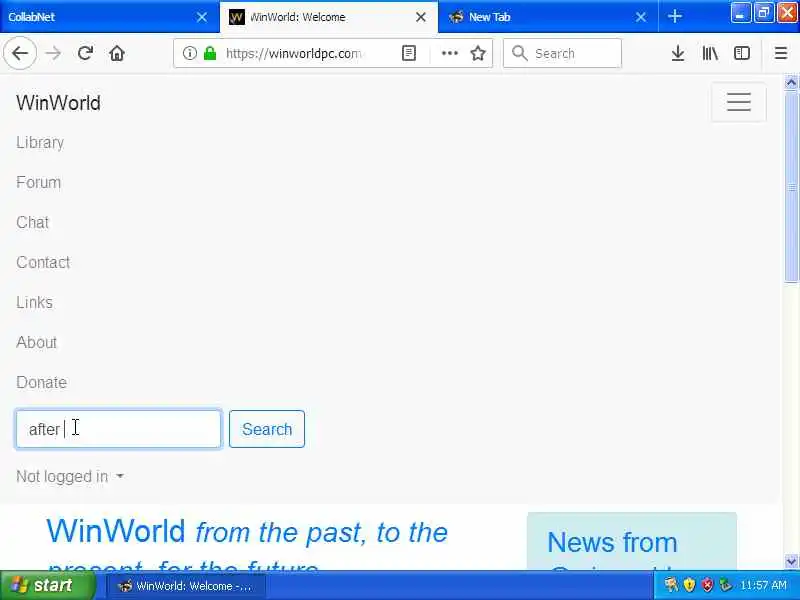This screenshot has height=600, width=800.
Task: Select the WinWorld: Welcome tab
Action: (x=329, y=17)
